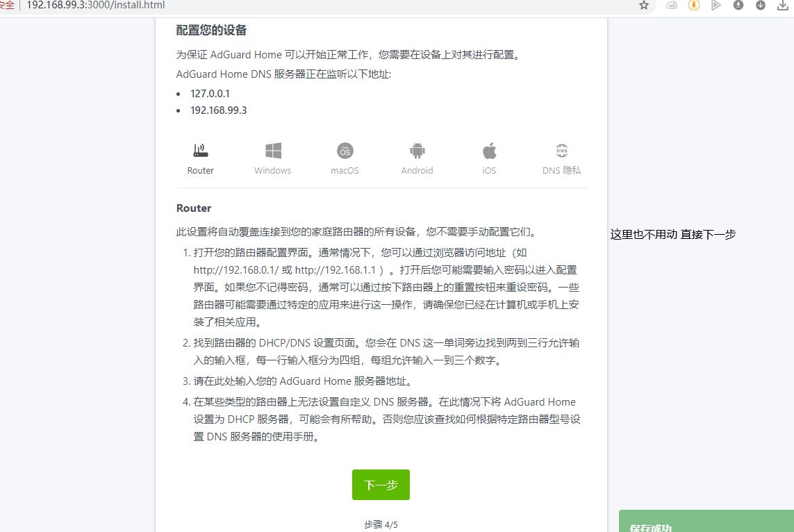The height and width of the screenshot is (532, 794).
Task: Click the gray circle down-arrow icon
Action: 761,6
